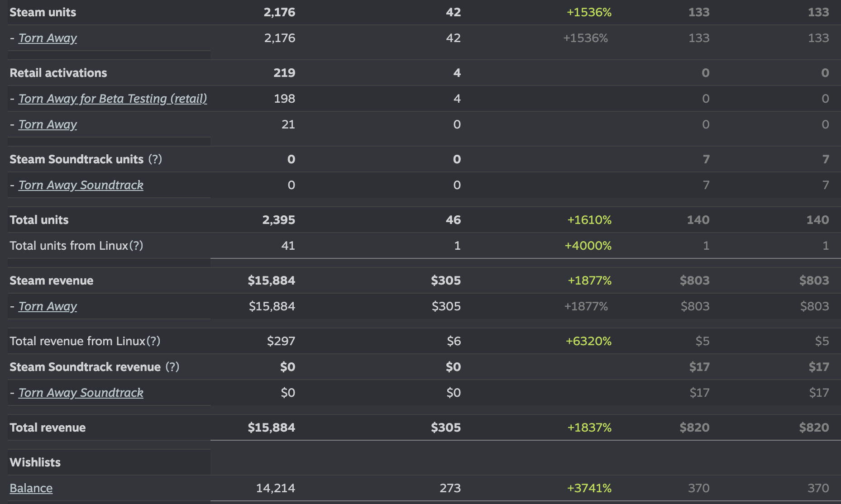Open help for Total revenue from Linux
Image resolution: width=841 pixels, height=504 pixels.
(153, 341)
